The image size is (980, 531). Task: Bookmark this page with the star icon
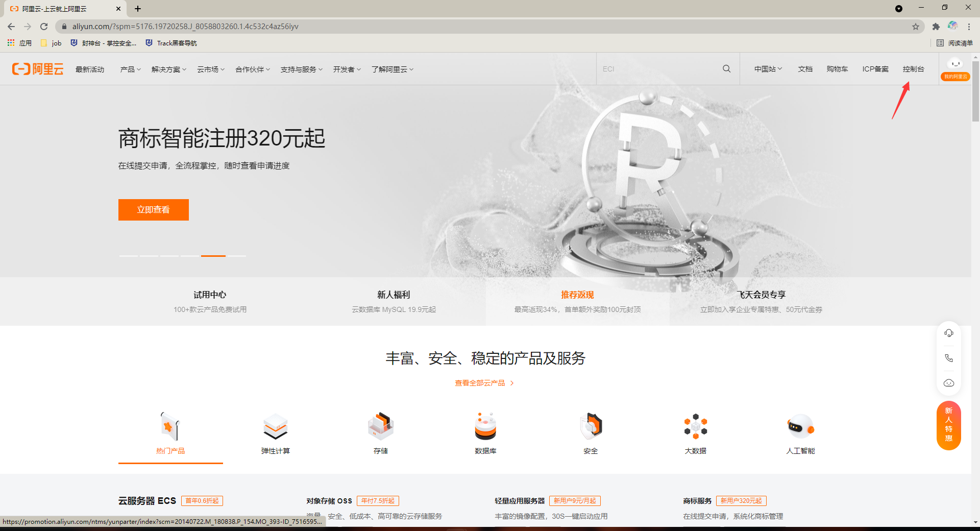tap(916, 27)
